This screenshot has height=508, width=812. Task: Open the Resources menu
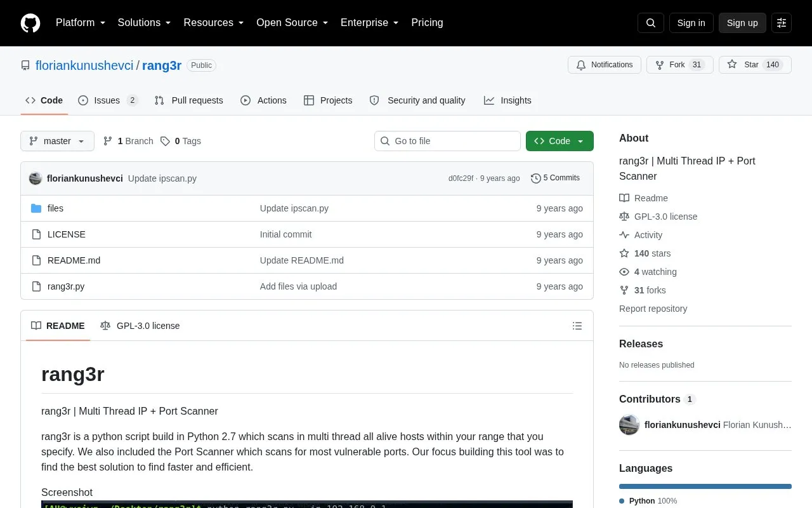click(214, 23)
